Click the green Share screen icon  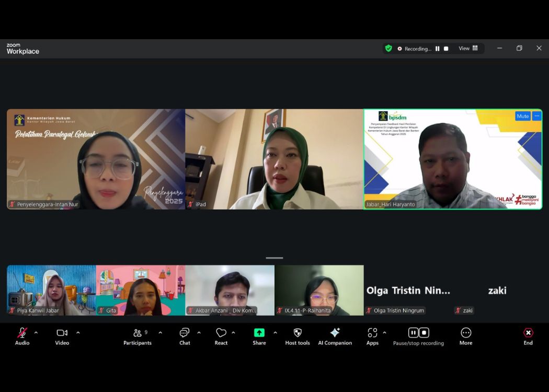259,333
